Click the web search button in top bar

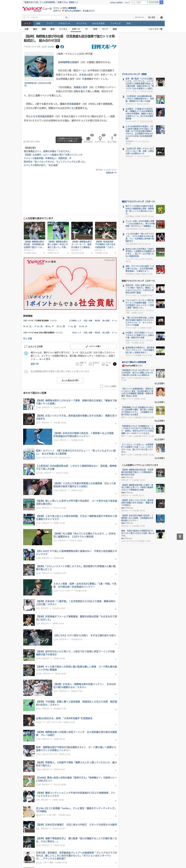(161, 2)
